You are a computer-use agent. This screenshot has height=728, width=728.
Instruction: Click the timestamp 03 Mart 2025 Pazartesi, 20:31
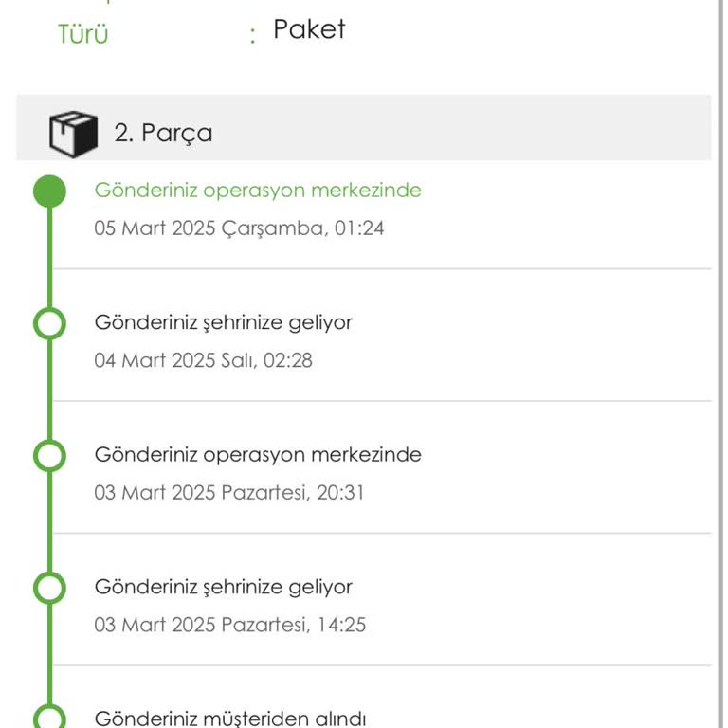click(x=228, y=493)
